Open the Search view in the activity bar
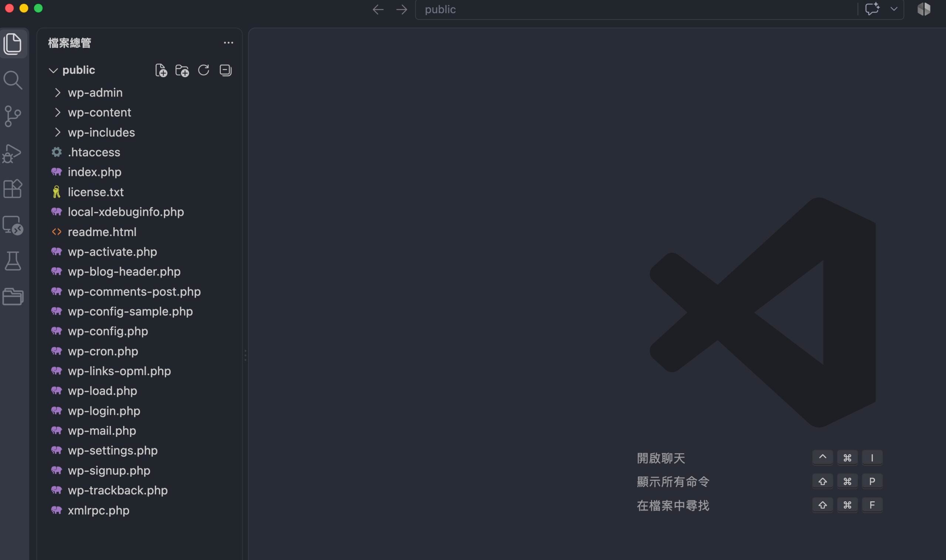The width and height of the screenshot is (946, 560). 13,80
